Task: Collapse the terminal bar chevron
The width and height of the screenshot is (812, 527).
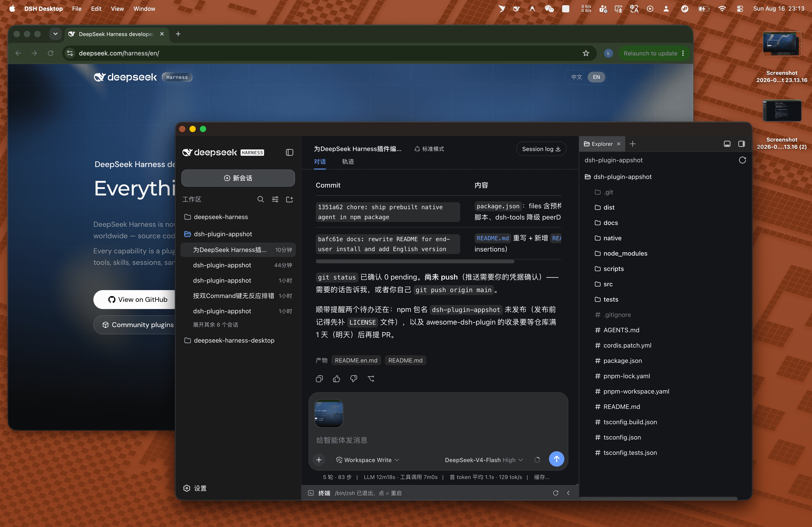Action: 568,493
